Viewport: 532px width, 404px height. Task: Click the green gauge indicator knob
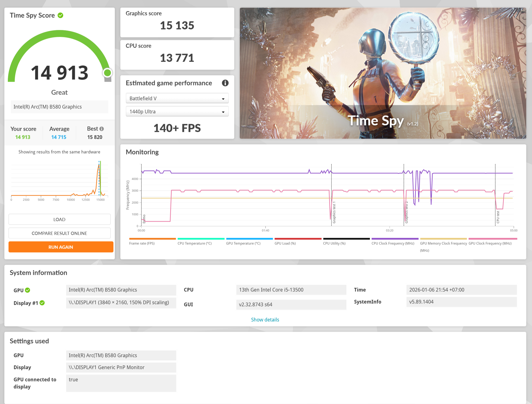point(107,73)
